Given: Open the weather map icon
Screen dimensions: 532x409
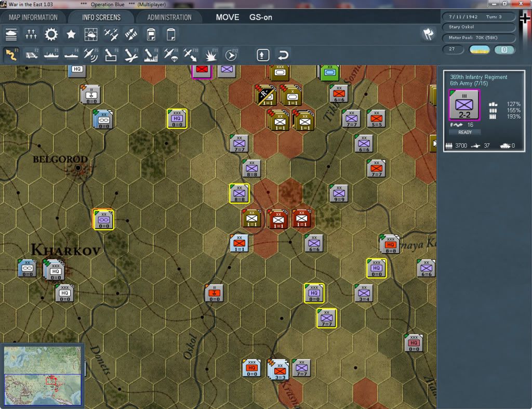Looking at the screenshot, I should coord(90,34).
